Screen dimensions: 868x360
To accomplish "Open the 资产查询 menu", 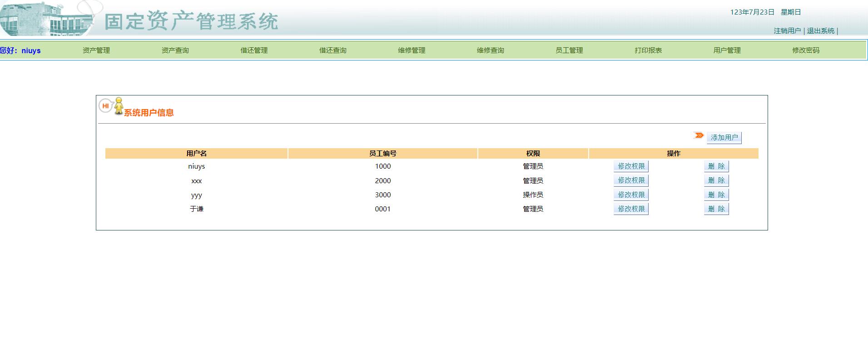I will (175, 50).
